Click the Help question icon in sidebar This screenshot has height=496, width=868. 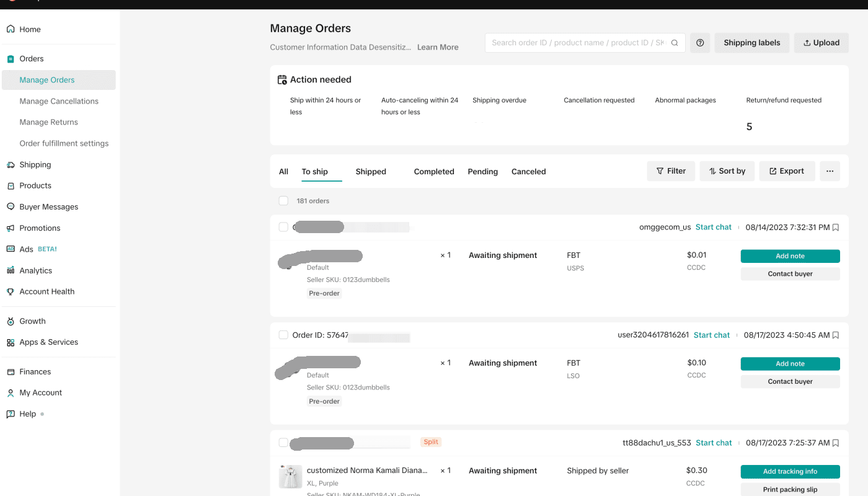[11, 414]
